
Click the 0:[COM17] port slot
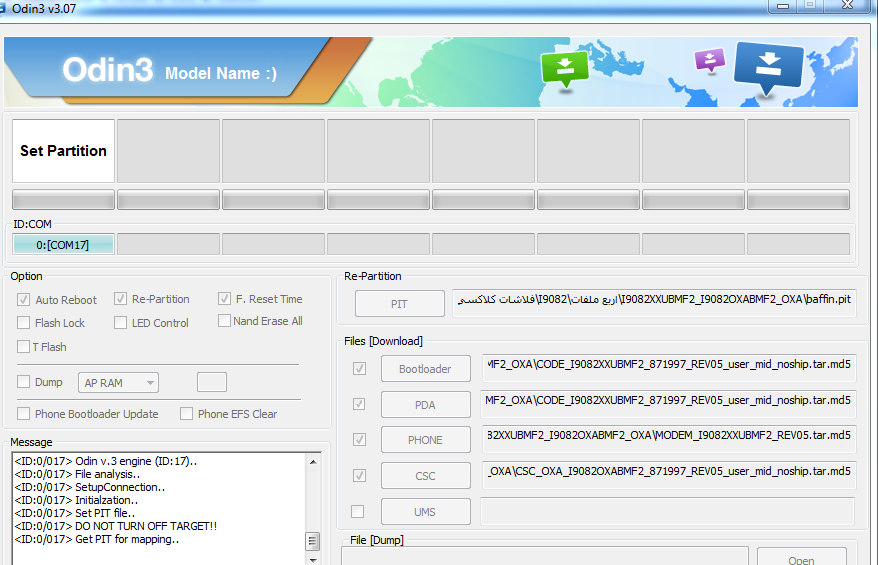(63, 245)
